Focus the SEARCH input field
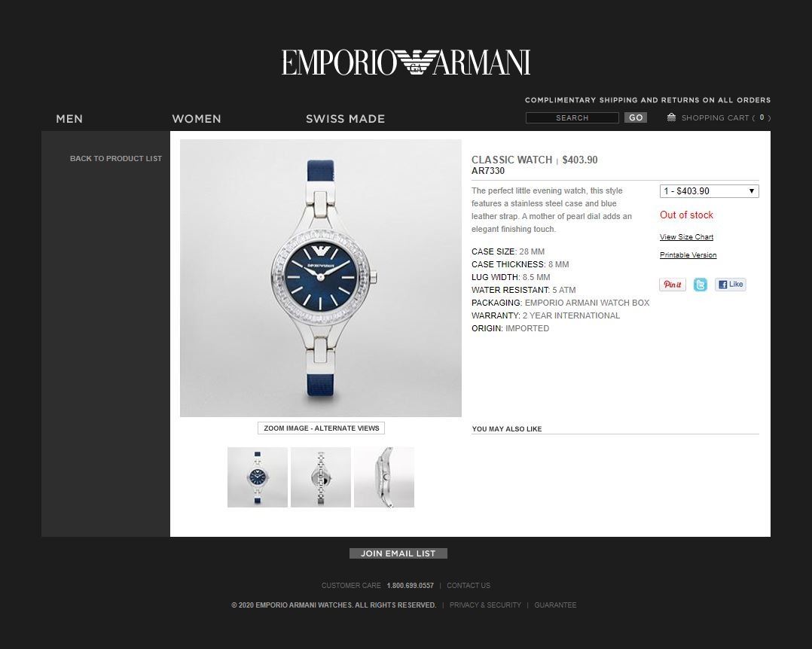Screen dimensions: 812x649 point(572,117)
